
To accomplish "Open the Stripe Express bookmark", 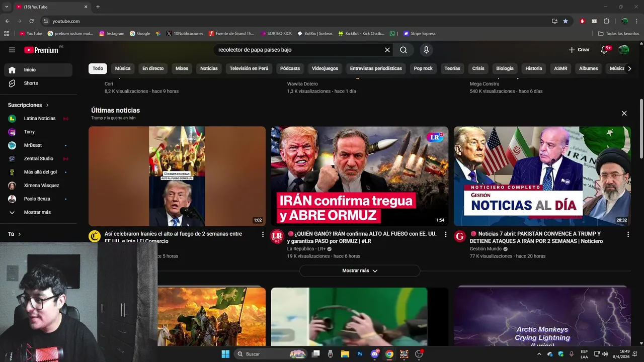I will 419,34.
